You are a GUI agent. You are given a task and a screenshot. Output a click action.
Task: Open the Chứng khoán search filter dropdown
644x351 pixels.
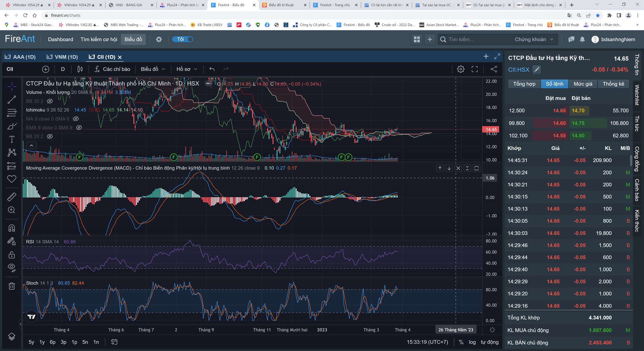pyautogui.click(x=534, y=39)
